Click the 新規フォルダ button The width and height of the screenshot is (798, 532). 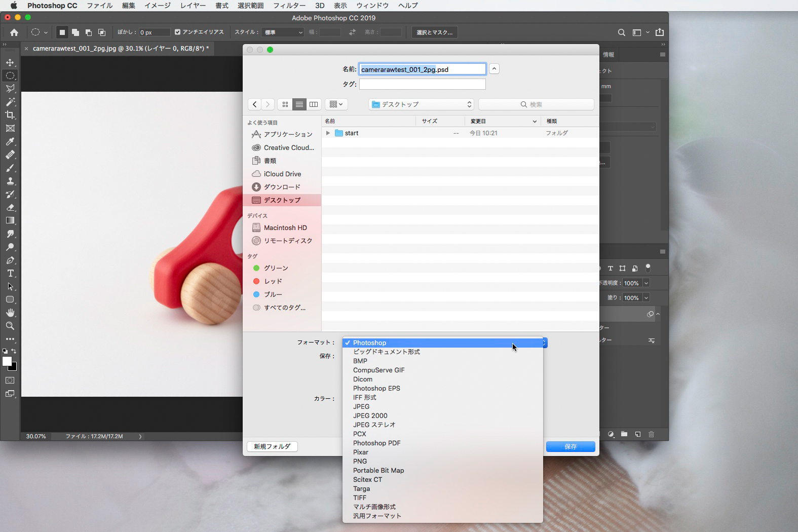click(x=272, y=446)
